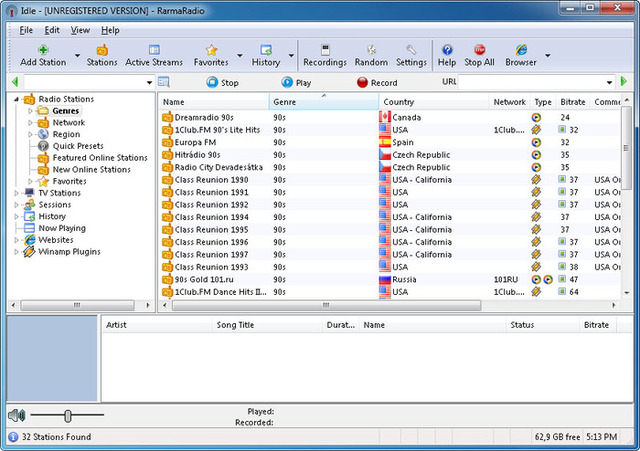This screenshot has width=640, height=451.
Task: Click the volume slider handle
Action: (x=68, y=414)
